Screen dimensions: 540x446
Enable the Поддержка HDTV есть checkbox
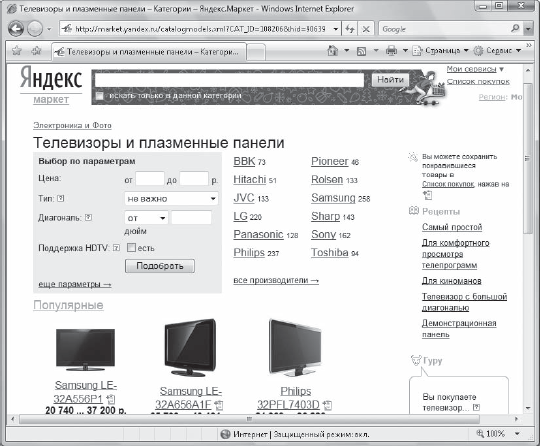coord(131,248)
